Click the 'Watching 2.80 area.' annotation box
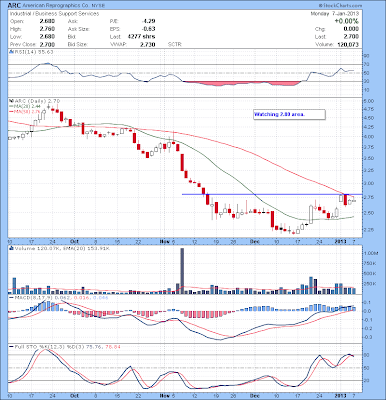This screenshot has height=400, width=386. (x=289, y=114)
